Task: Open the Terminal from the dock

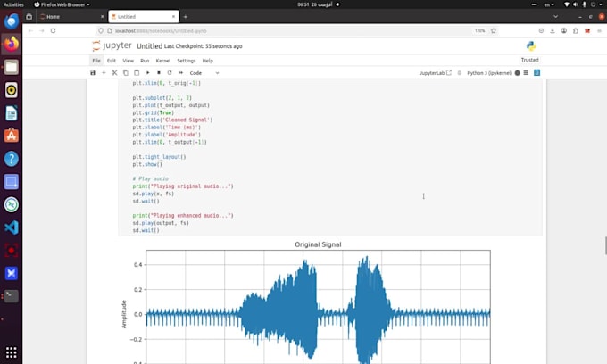Action: 12,296
